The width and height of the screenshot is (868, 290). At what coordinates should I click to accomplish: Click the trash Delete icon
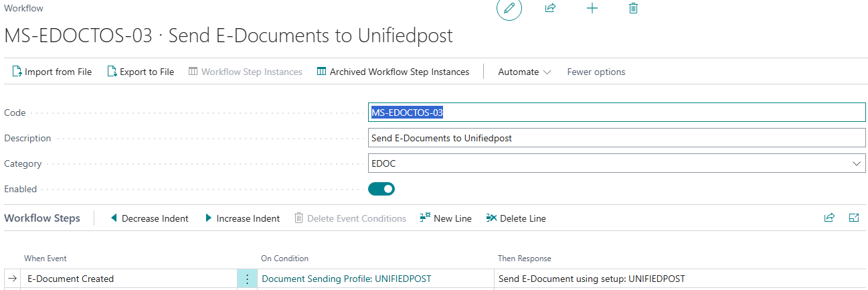pyautogui.click(x=633, y=9)
